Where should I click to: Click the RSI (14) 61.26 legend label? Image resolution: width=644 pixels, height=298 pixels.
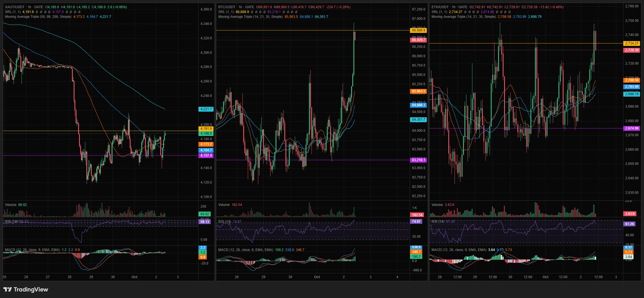click(443, 222)
